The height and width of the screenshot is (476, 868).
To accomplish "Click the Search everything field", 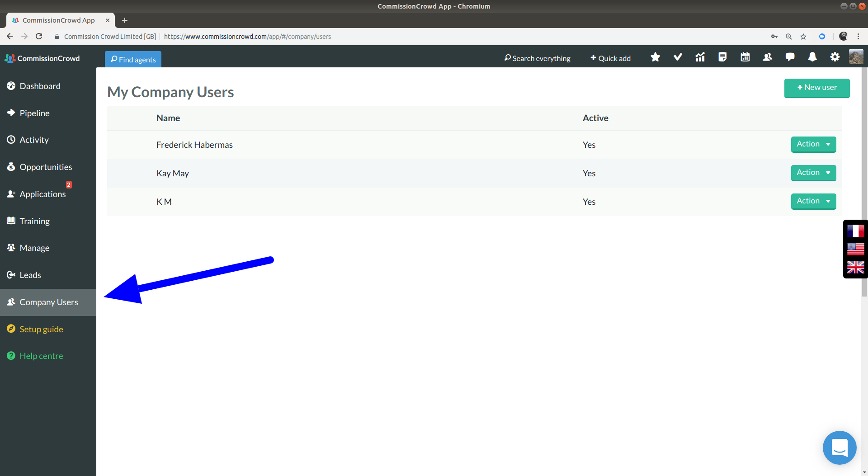I will click(x=537, y=58).
